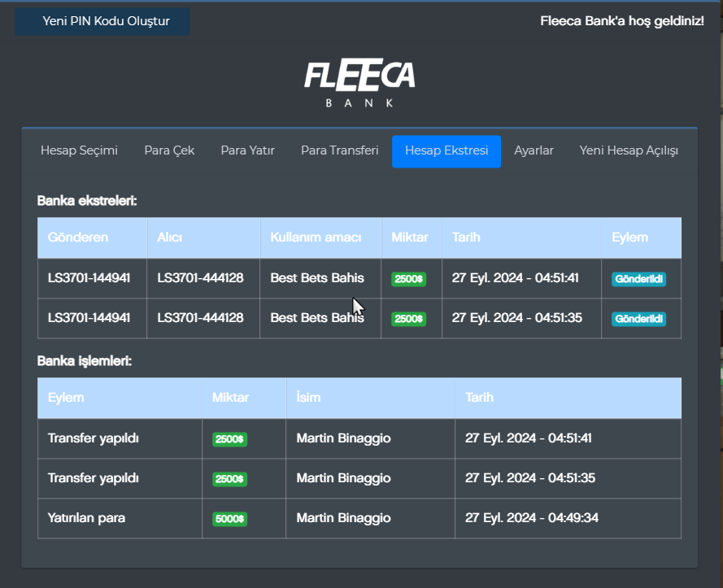The image size is (723, 588).
Task: Click the 2500$ badge in the 04:51:41 statement row
Action: click(408, 279)
